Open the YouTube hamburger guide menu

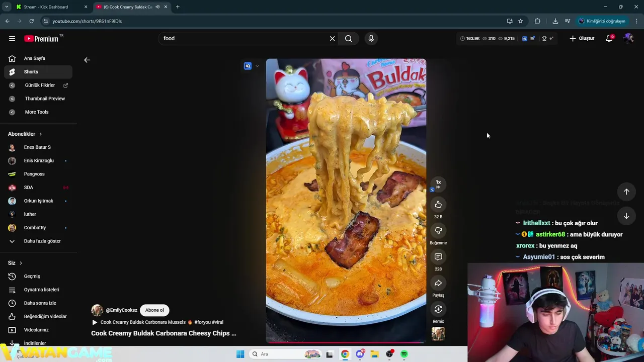click(12, 39)
